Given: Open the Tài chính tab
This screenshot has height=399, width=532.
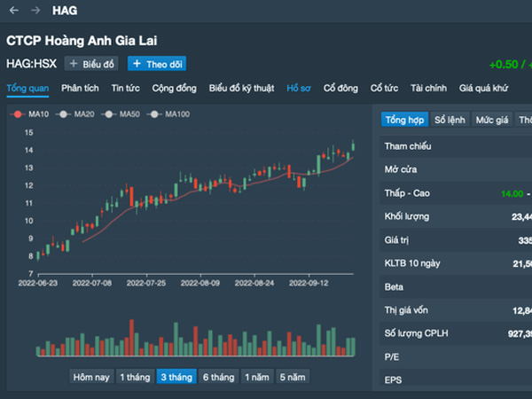Looking at the screenshot, I should [428, 88].
